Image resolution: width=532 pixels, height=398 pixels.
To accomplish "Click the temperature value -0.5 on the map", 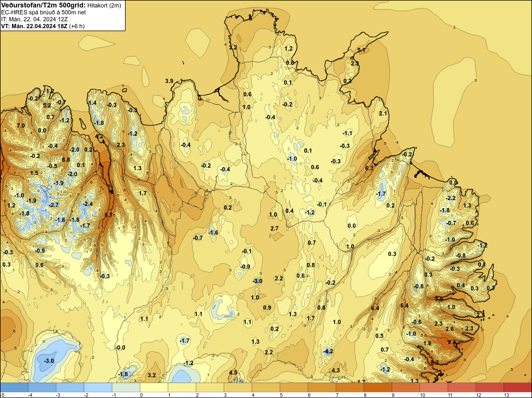I will coord(52,166).
